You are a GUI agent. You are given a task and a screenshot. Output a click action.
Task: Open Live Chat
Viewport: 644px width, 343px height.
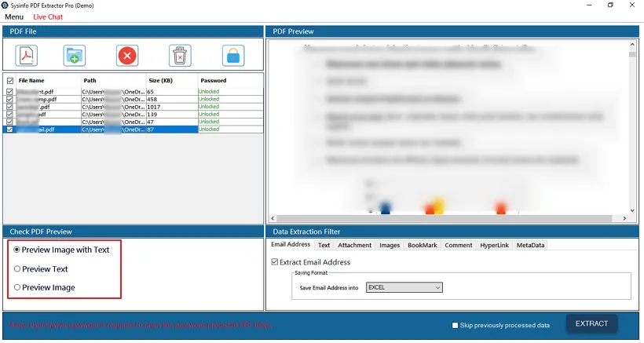click(48, 16)
